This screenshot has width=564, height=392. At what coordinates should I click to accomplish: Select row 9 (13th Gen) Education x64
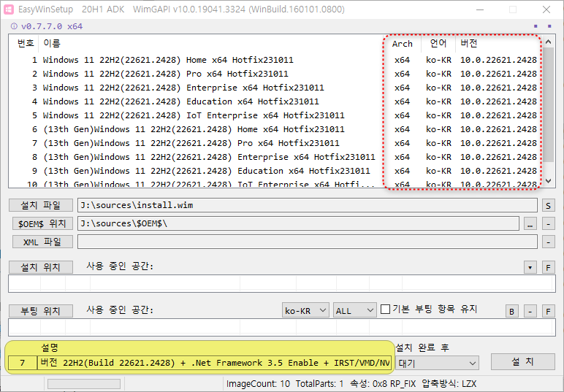[275, 171]
